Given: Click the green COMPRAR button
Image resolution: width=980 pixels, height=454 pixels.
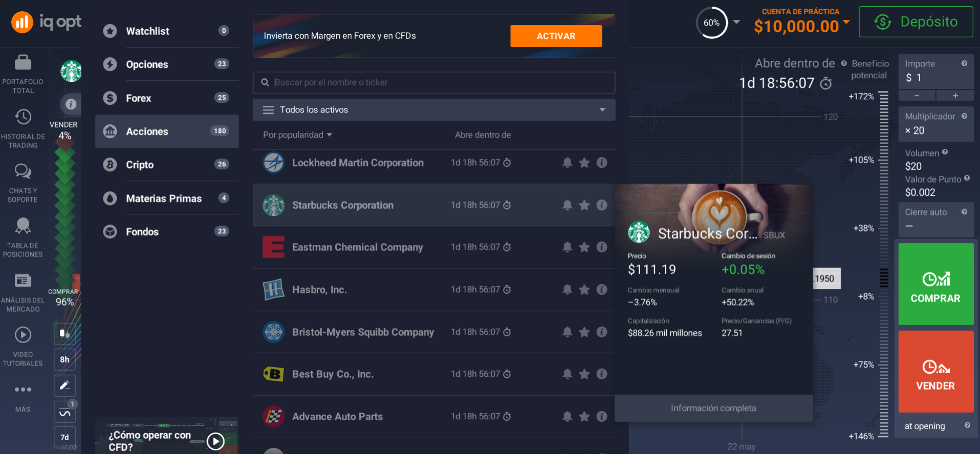Looking at the screenshot, I should 936,284.
